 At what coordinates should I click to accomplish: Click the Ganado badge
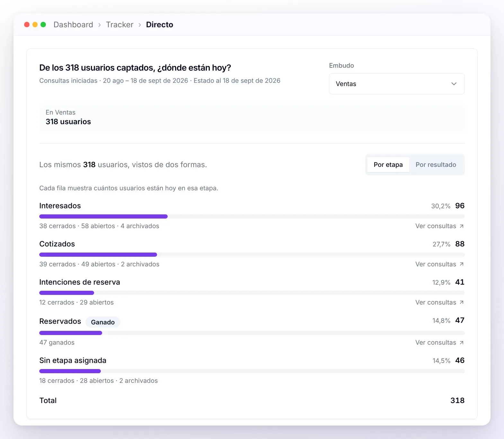(103, 322)
